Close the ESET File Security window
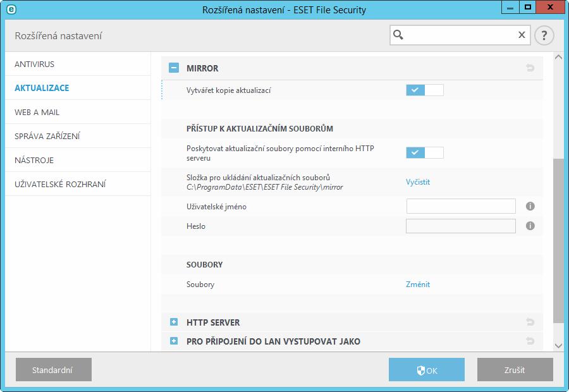Screen dimensions: 569x392 550,8
